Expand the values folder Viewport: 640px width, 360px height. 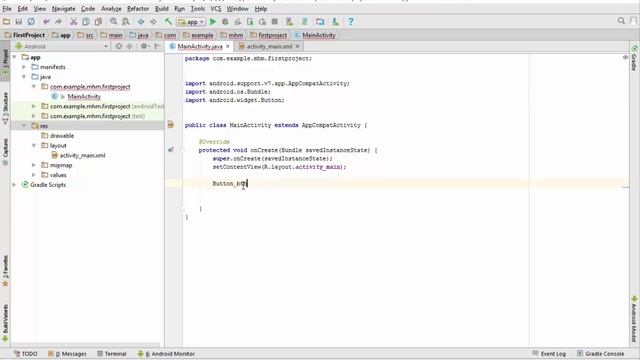(34, 175)
